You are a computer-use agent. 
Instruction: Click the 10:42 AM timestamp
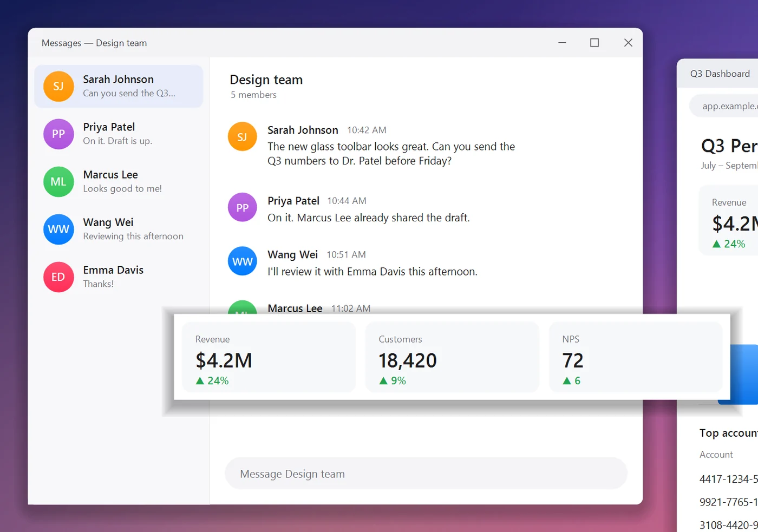tap(367, 130)
